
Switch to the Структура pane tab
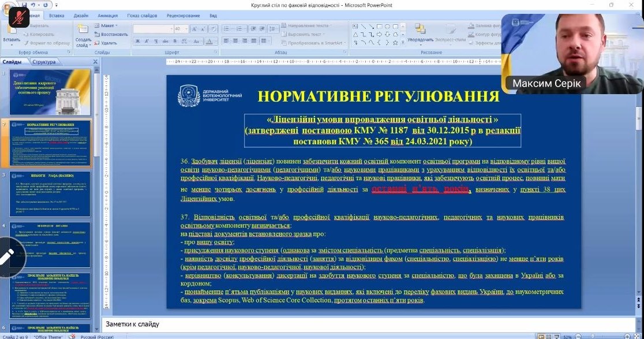[x=44, y=62]
